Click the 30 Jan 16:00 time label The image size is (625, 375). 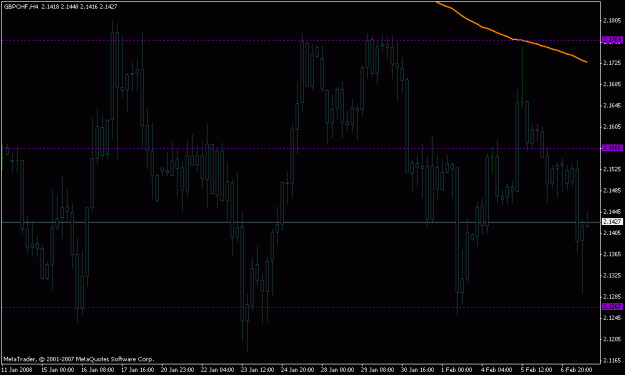(417, 370)
